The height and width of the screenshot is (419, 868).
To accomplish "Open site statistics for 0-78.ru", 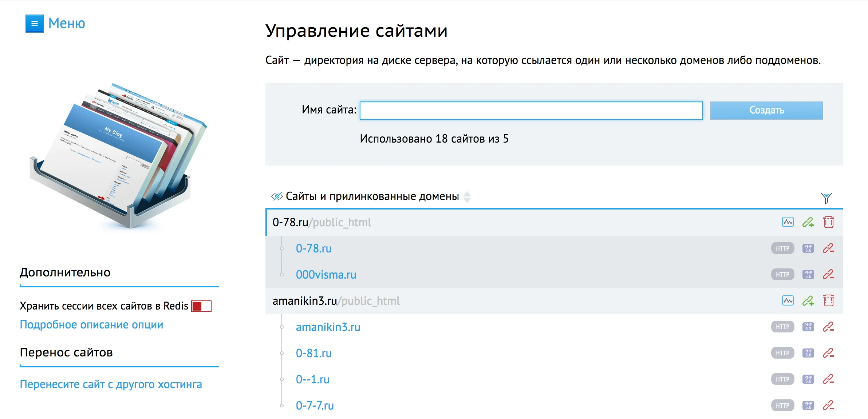I will coord(788,222).
